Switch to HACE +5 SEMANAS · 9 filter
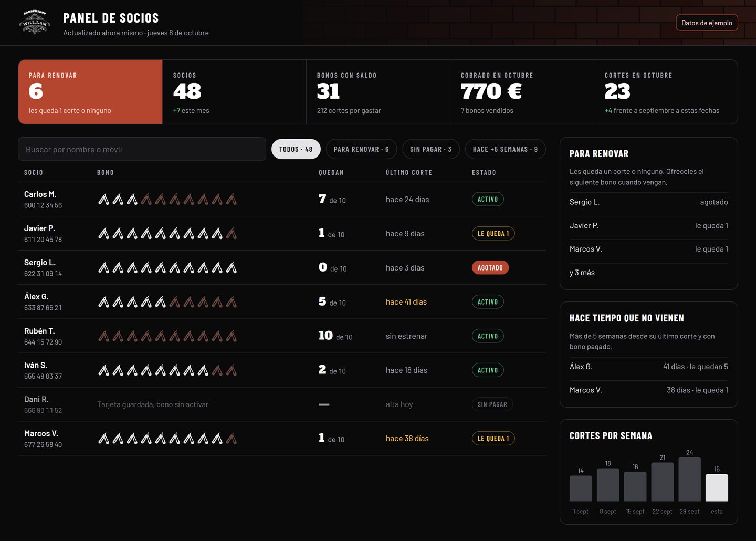The image size is (756, 541). point(505,149)
